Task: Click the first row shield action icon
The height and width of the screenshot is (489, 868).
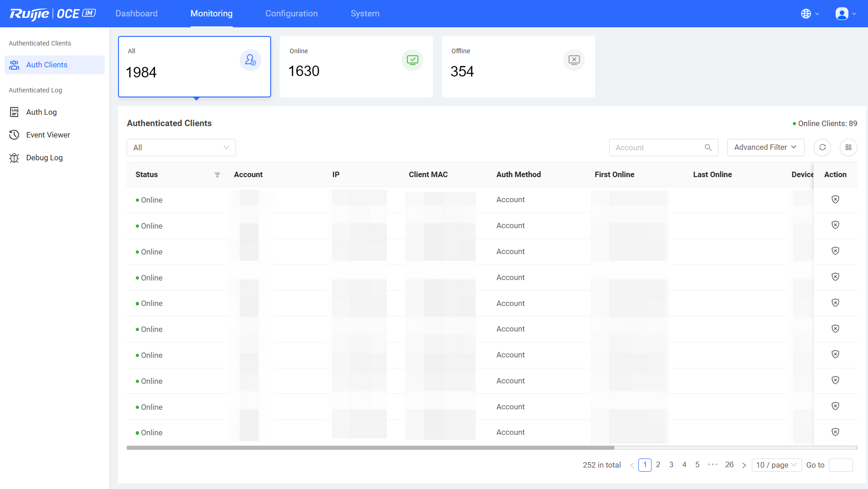Action: [835, 199]
